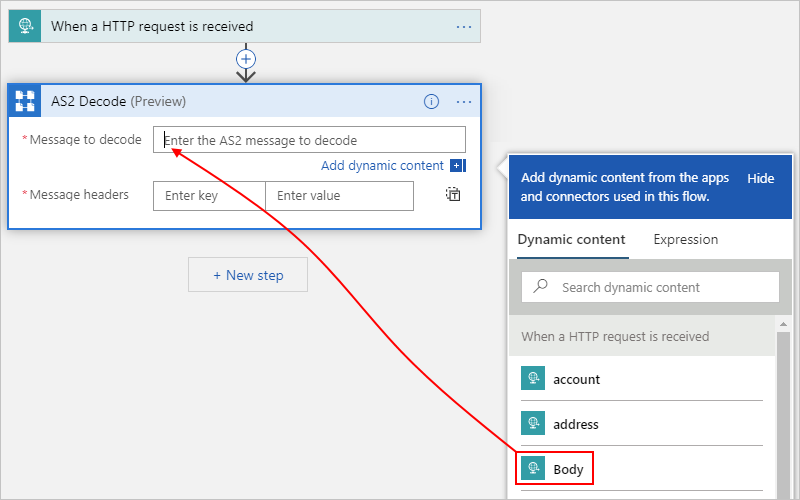
Task: Switch to the Expression tab
Action: click(686, 240)
